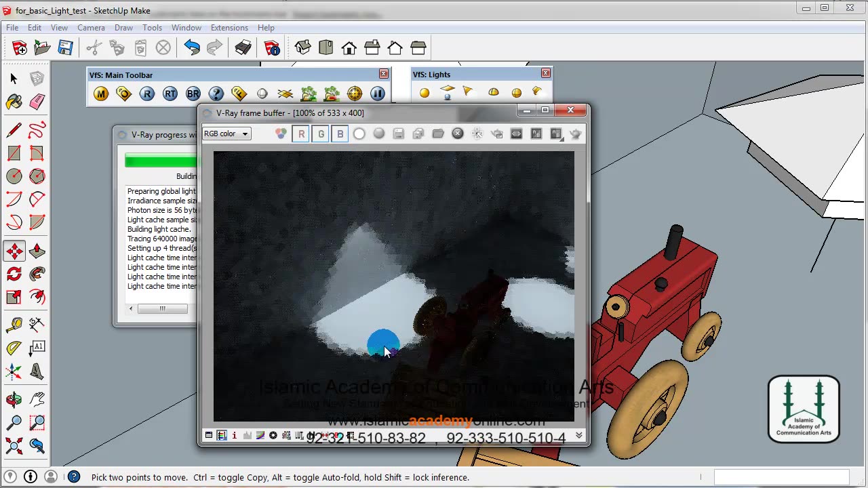Select the arrow Select tool
Viewport: 868px width, 488px height.
pos(14,79)
